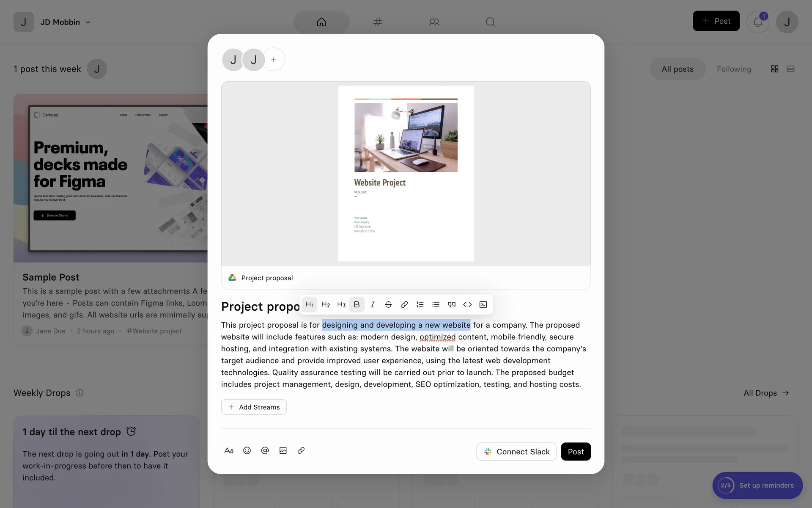Toggle bold formatting on selection

357,304
